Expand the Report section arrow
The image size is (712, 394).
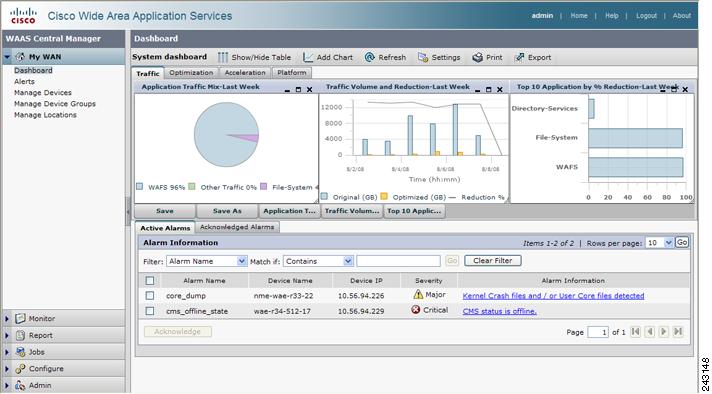[7, 335]
